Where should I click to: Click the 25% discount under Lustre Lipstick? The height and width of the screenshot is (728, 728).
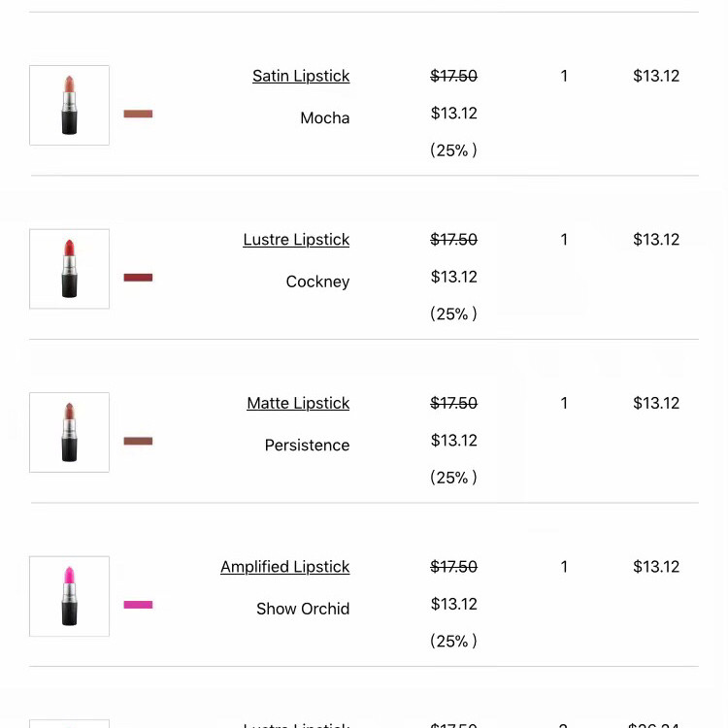click(453, 314)
